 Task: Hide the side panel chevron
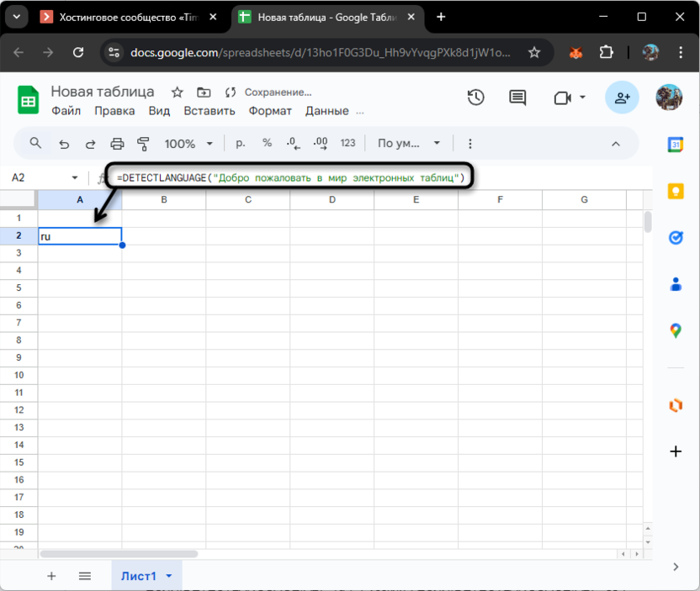(x=676, y=567)
